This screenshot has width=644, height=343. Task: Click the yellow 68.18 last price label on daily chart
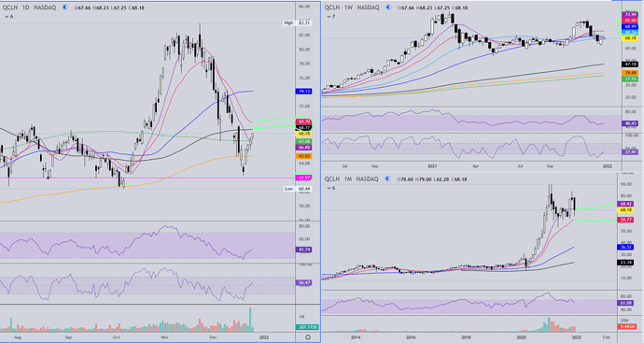(304, 134)
